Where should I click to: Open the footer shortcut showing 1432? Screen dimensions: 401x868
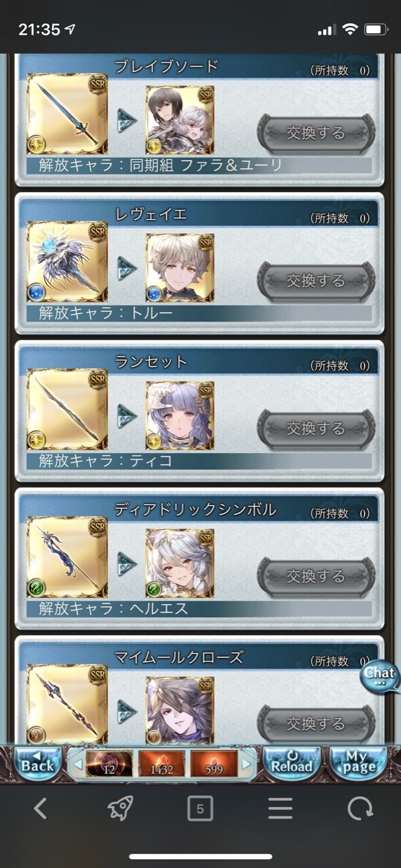pos(161,764)
